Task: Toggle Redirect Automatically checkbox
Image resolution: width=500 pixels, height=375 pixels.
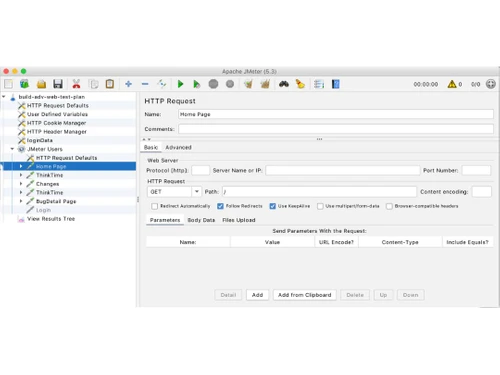Action: pos(154,206)
